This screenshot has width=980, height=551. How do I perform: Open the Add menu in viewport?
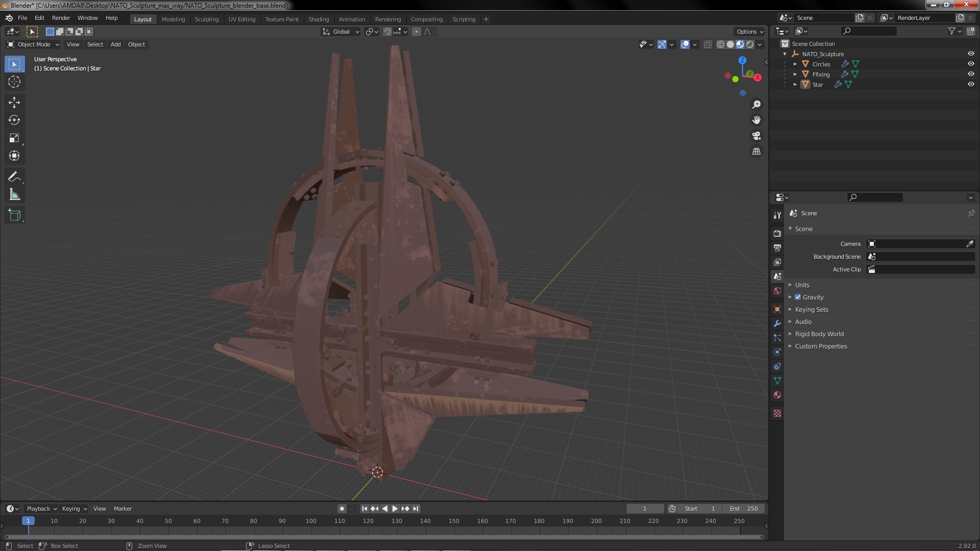click(116, 44)
